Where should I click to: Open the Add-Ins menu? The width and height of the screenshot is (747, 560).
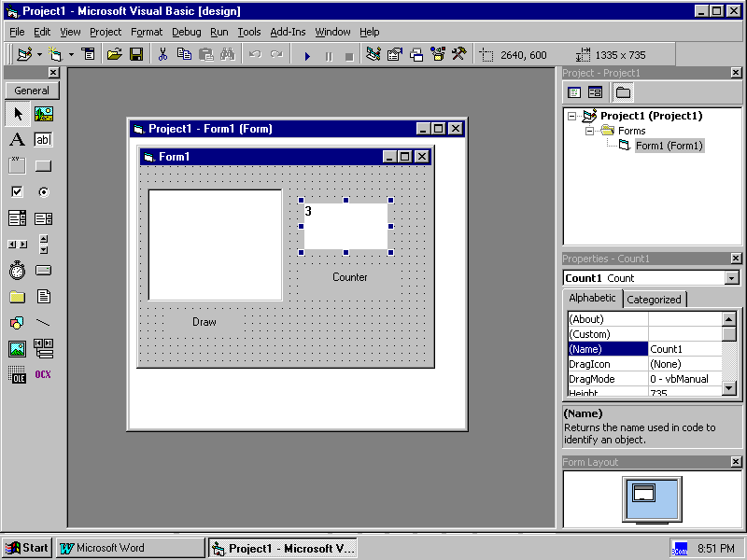(x=288, y=32)
